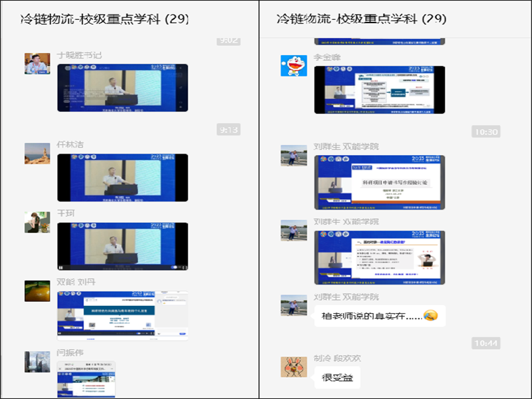Open 刘群生's 科研项目申请书 slide image
This screenshot has width=532, height=399.
pyautogui.click(x=379, y=182)
